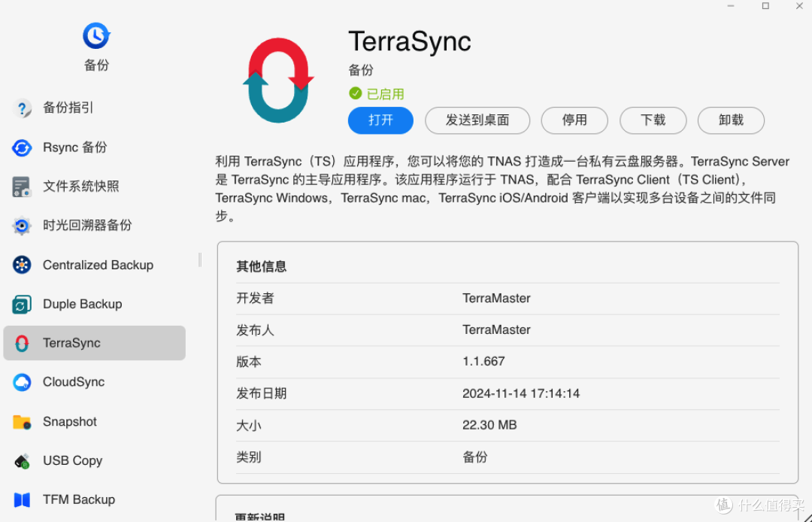This screenshot has width=812, height=522.
Task: Click the 发布人 TerraMaster value
Action: [x=496, y=330]
